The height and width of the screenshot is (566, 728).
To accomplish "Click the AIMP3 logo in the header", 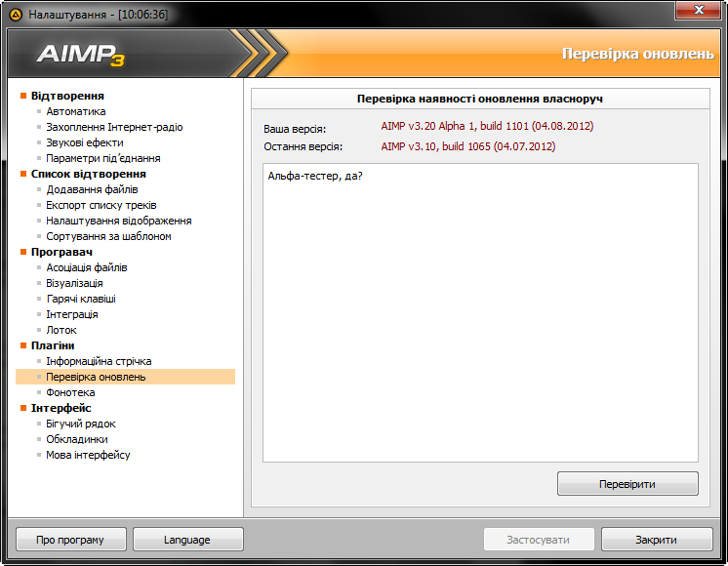I will tap(81, 55).
